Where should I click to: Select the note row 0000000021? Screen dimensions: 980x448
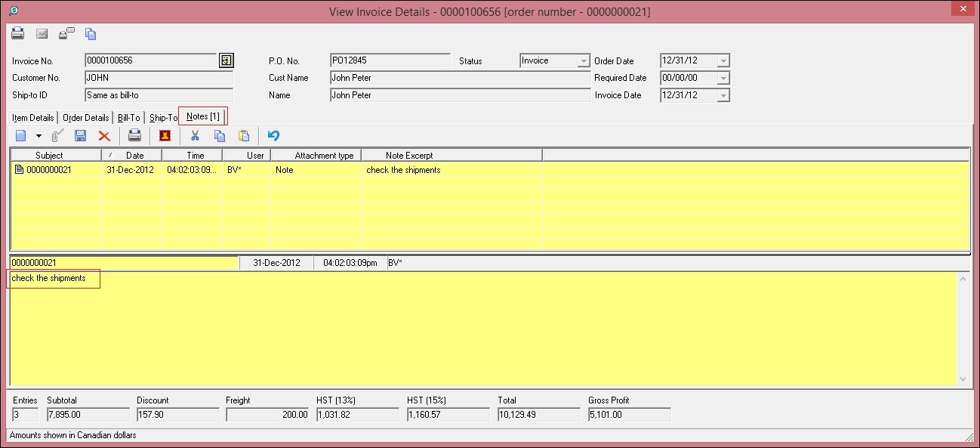tap(49, 170)
